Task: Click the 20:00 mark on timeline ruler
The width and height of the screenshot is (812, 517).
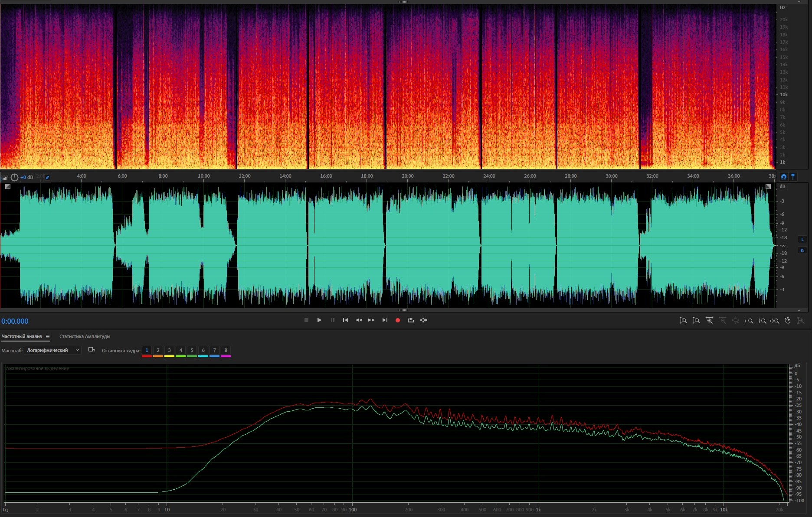Action: tap(407, 176)
